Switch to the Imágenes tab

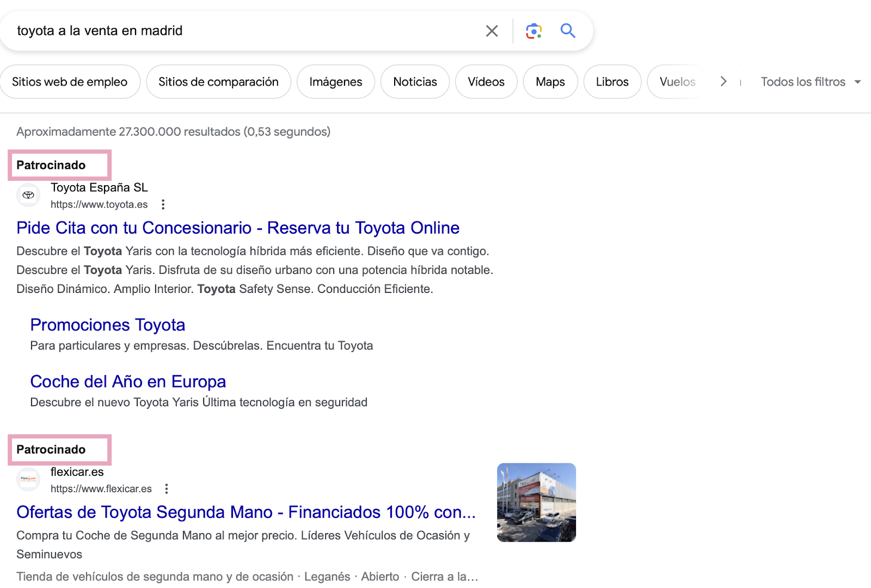coord(335,82)
